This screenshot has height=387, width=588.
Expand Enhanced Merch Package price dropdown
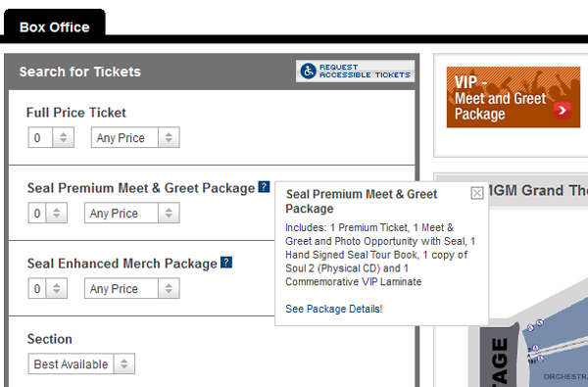tap(132, 288)
